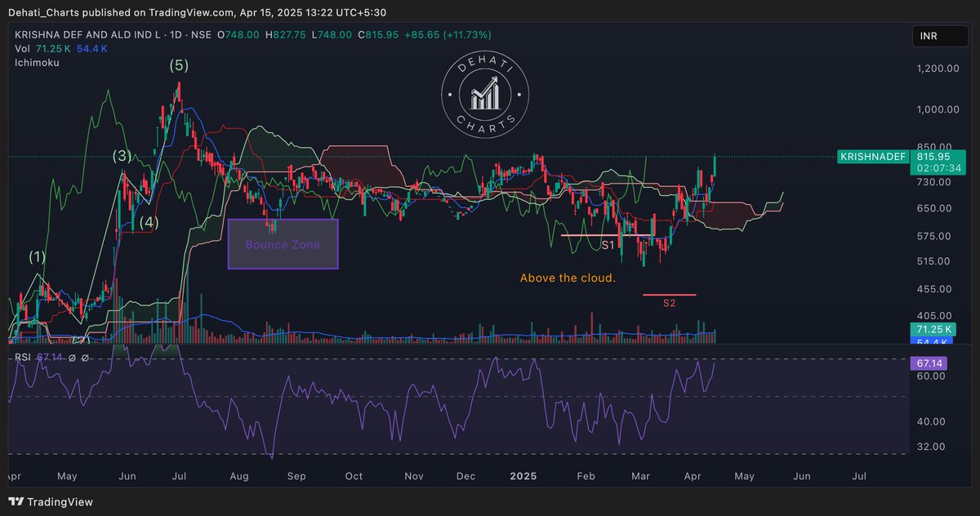The width and height of the screenshot is (980, 516).
Task: Click the 405.00 price axis label
Action: 933,315
